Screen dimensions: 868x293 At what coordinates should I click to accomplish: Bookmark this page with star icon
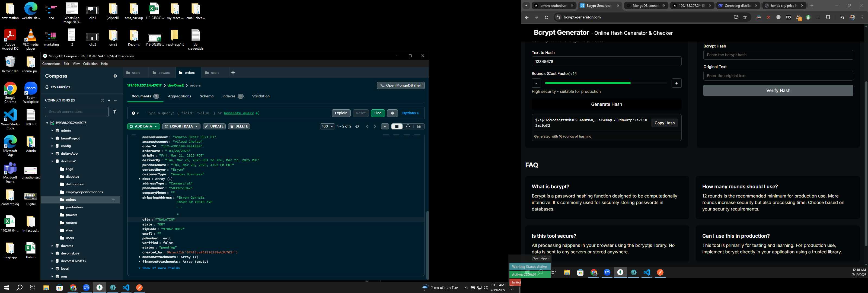coord(745,18)
